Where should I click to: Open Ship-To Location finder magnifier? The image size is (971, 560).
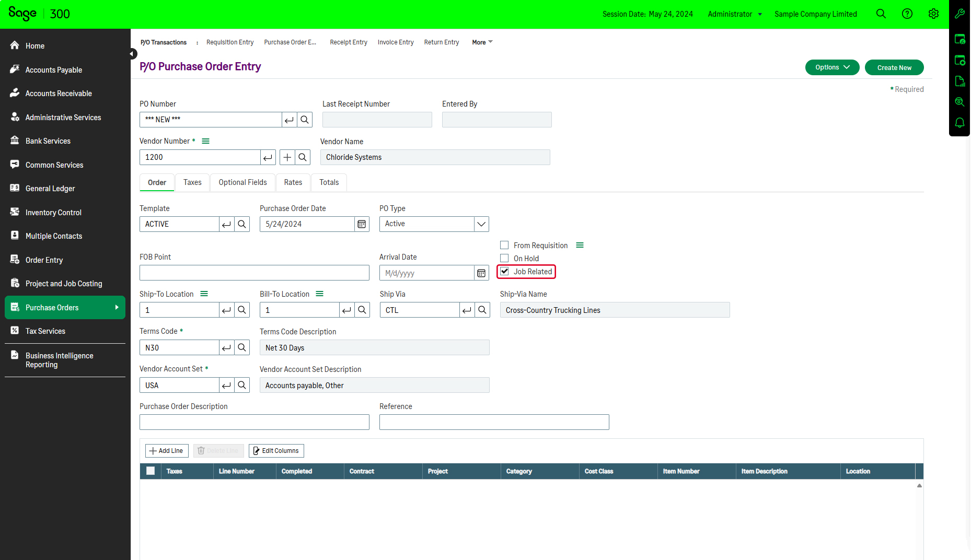pyautogui.click(x=242, y=310)
